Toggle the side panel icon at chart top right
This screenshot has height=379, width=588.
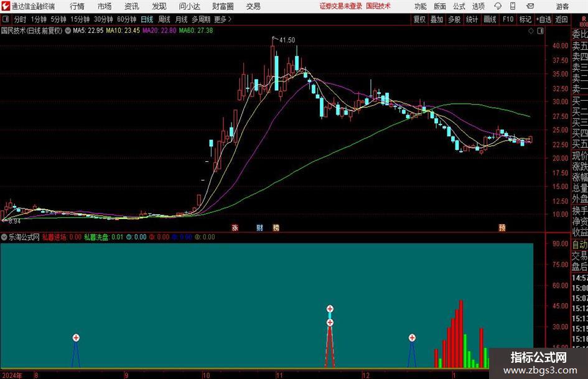[540, 31]
